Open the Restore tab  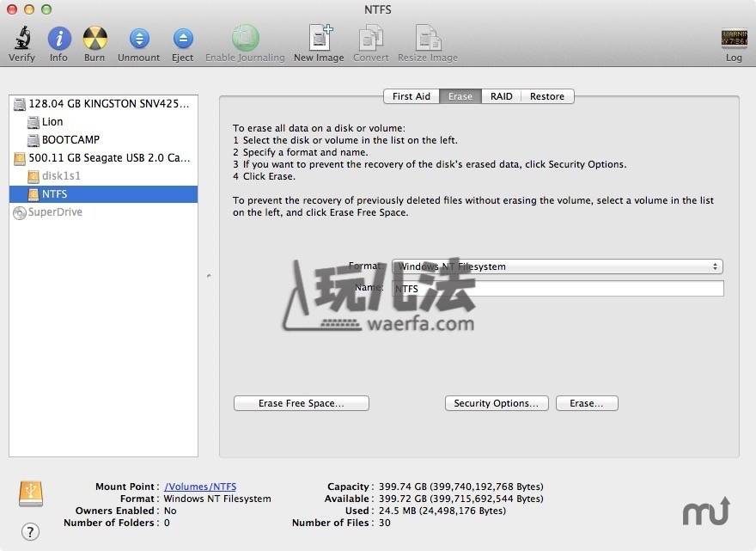pos(546,96)
